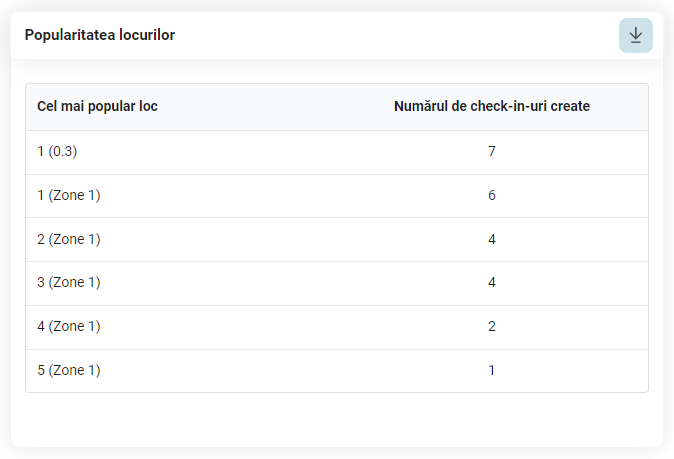Click the download icon button
This screenshot has height=459, width=674.
[x=635, y=35]
